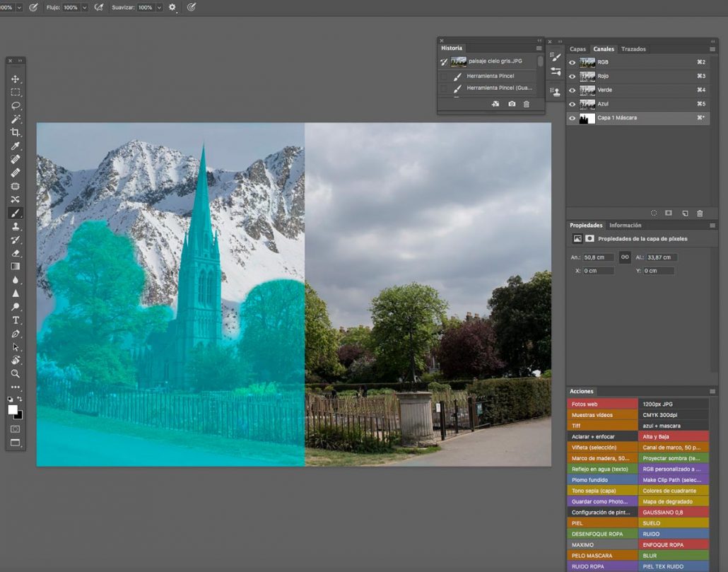
Task: Hide the Rojo channel eye icon
Action: point(573,76)
